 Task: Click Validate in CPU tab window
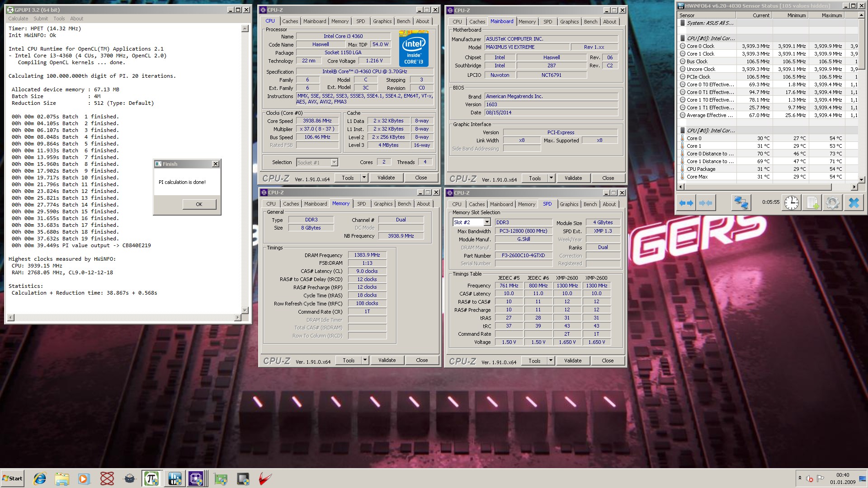tap(386, 178)
